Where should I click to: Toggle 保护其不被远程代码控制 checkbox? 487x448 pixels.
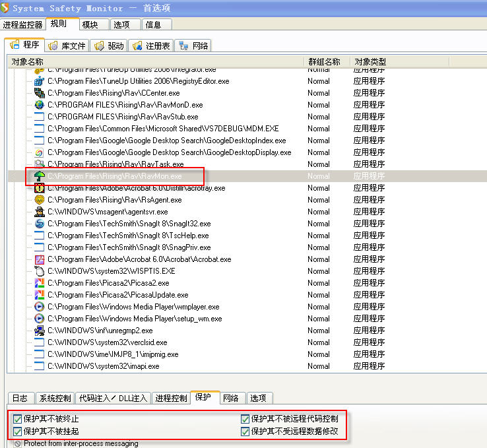click(x=245, y=419)
